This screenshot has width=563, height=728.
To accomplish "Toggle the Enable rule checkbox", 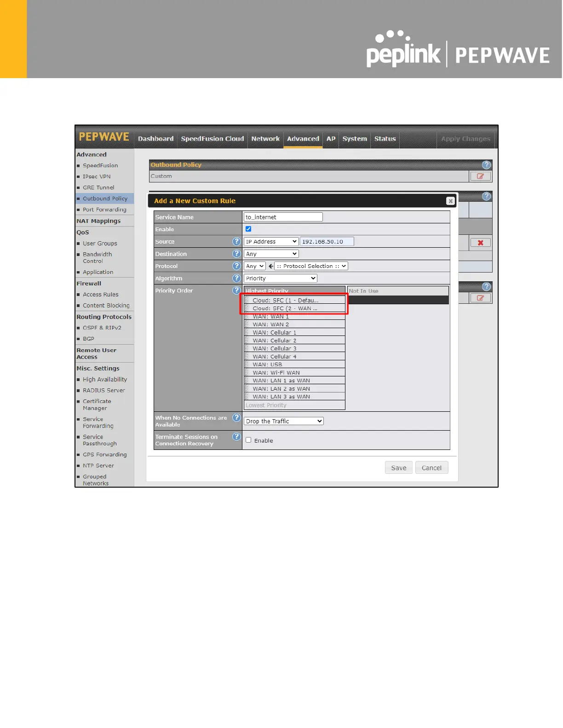I will click(x=248, y=229).
